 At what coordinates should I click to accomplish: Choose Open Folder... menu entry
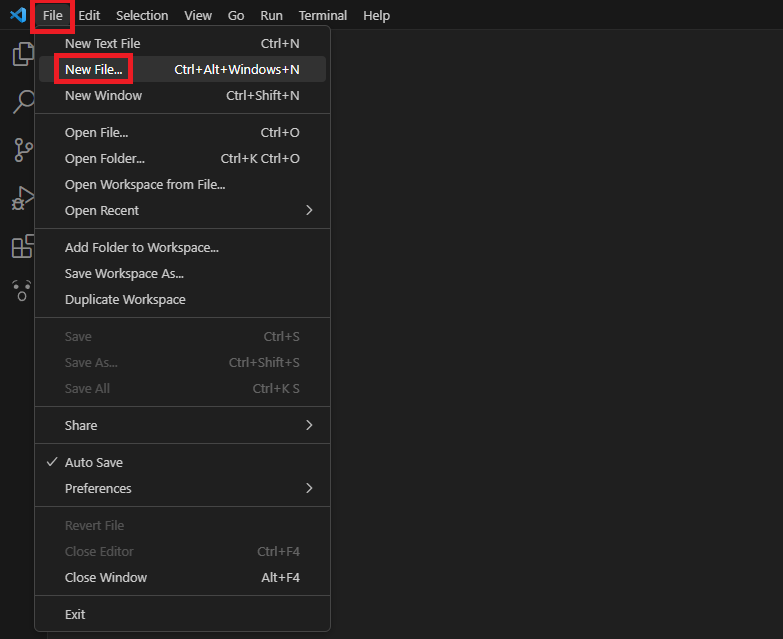point(104,158)
